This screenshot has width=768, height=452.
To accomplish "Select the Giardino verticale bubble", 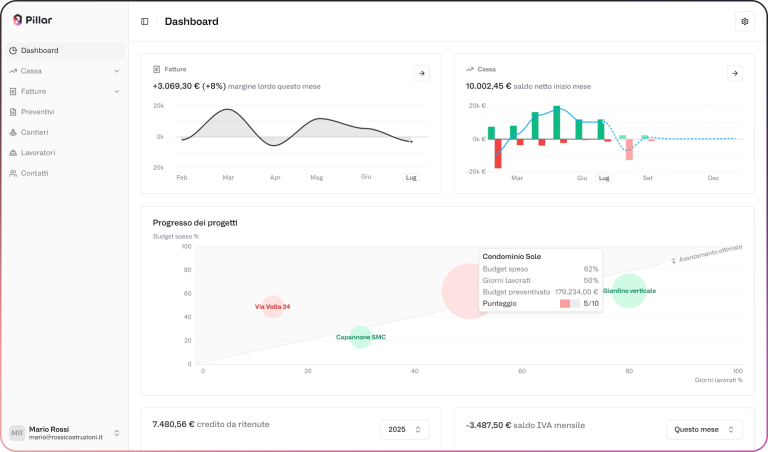I will pos(629,291).
